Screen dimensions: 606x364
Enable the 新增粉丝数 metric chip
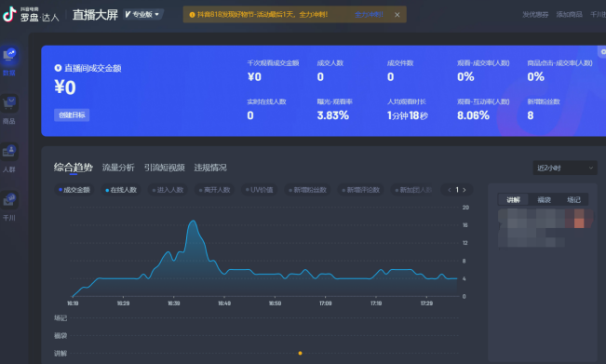tap(307, 190)
